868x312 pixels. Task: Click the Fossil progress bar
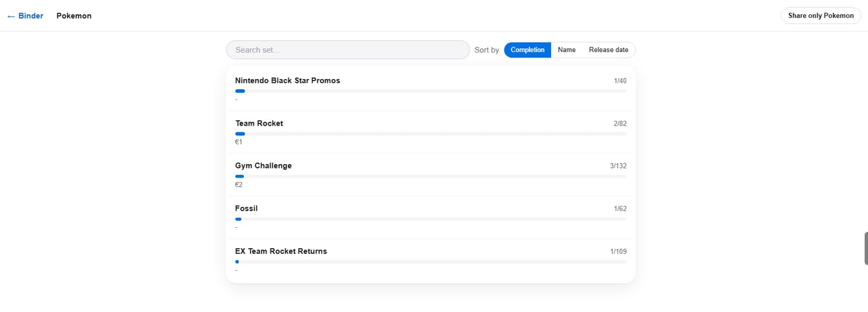pyautogui.click(x=431, y=219)
